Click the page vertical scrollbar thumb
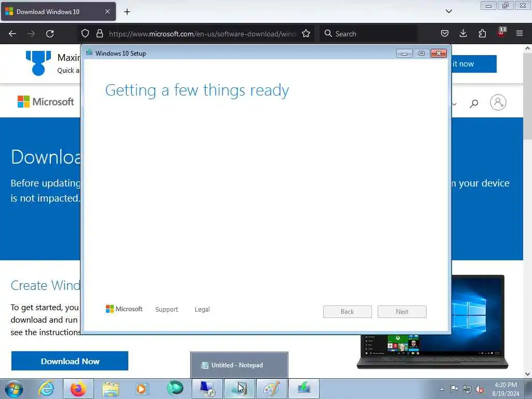 click(x=528, y=96)
